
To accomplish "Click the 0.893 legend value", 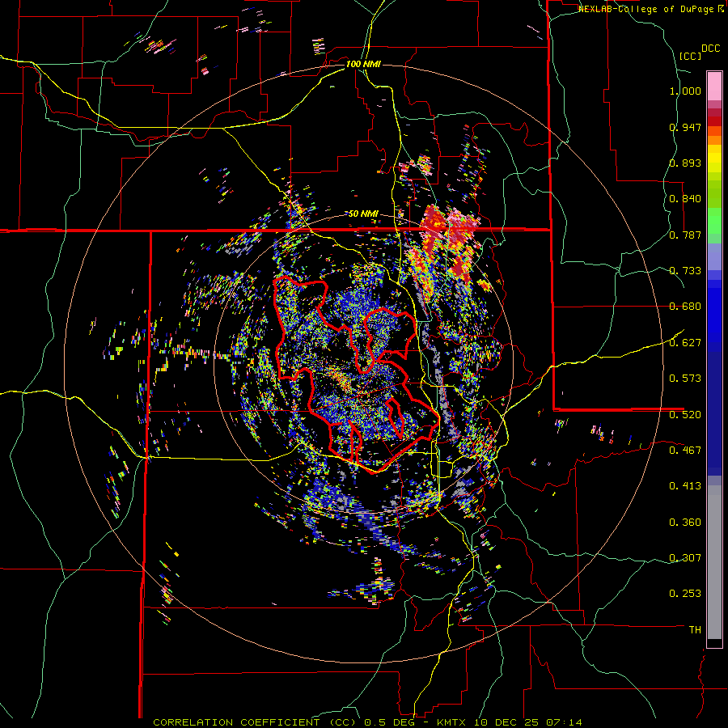I will (685, 163).
